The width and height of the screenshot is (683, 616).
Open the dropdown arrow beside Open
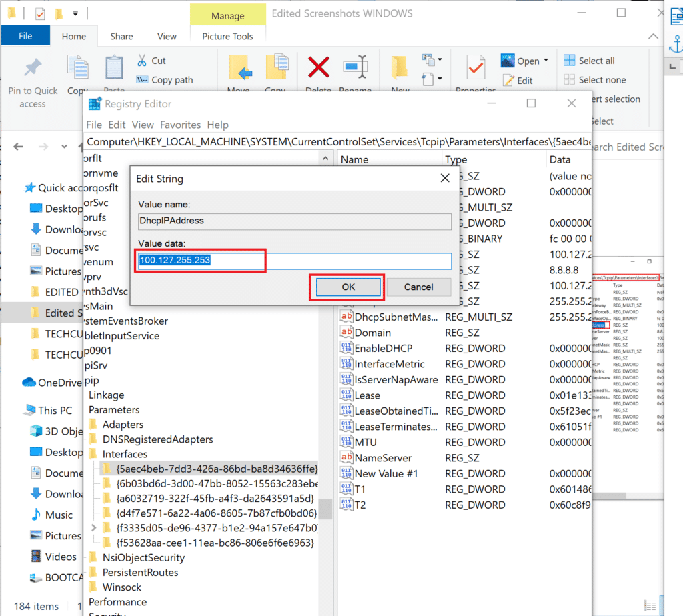(x=546, y=61)
